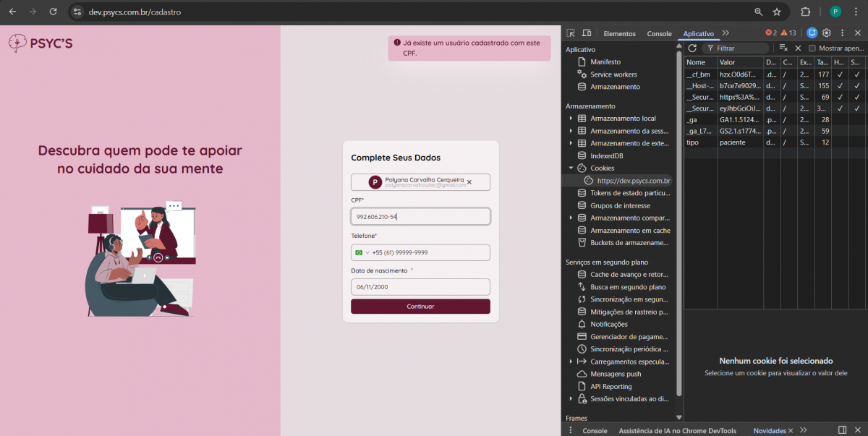Open the AI assistance icon in DevTools

(x=812, y=33)
